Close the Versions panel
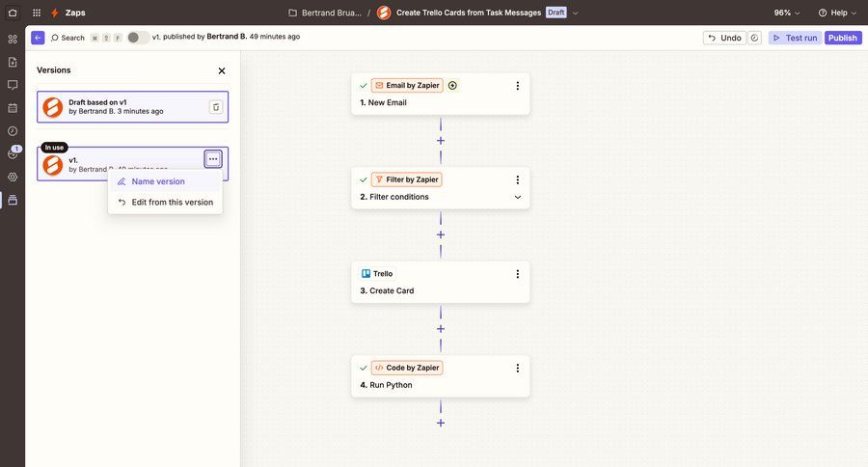 [x=222, y=70]
